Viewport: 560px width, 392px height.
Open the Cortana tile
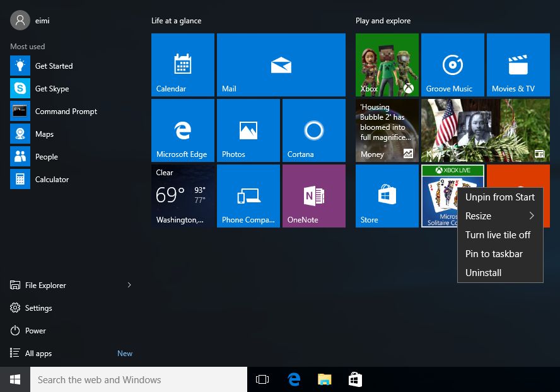pos(314,130)
